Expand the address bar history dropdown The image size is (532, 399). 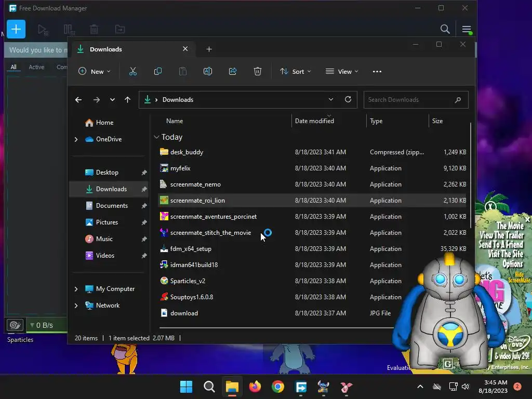331,99
